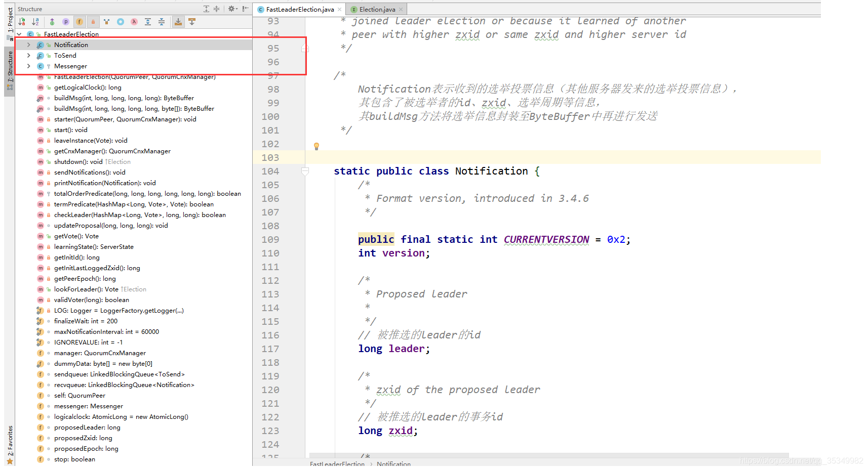The width and height of the screenshot is (868, 470).
Task: Collapse the FastLeaderElection root node
Action: point(19,34)
